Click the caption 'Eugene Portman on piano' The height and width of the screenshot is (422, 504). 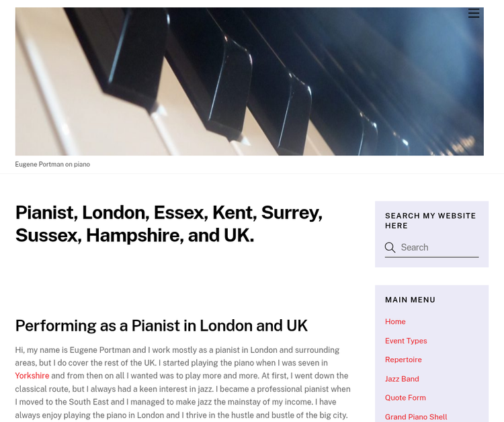click(x=52, y=164)
